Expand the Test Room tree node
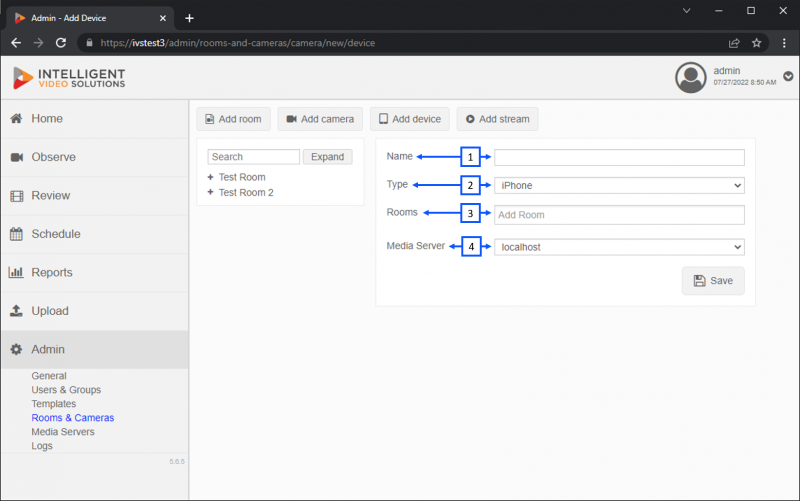800x501 pixels. (x=210, y=177)
